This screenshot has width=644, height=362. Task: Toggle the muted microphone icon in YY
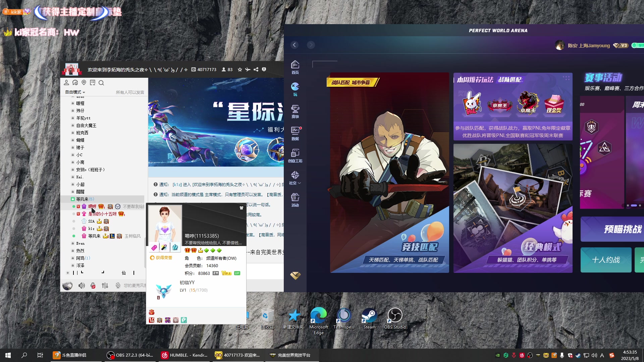click(93, 286)
